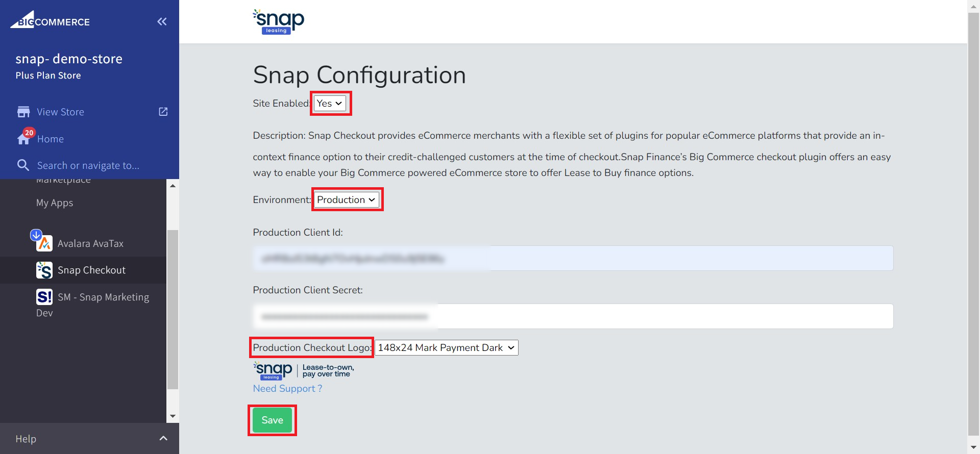
Task: Open the partially hidden Marketplace item
Action: click(x=63, y=181)
